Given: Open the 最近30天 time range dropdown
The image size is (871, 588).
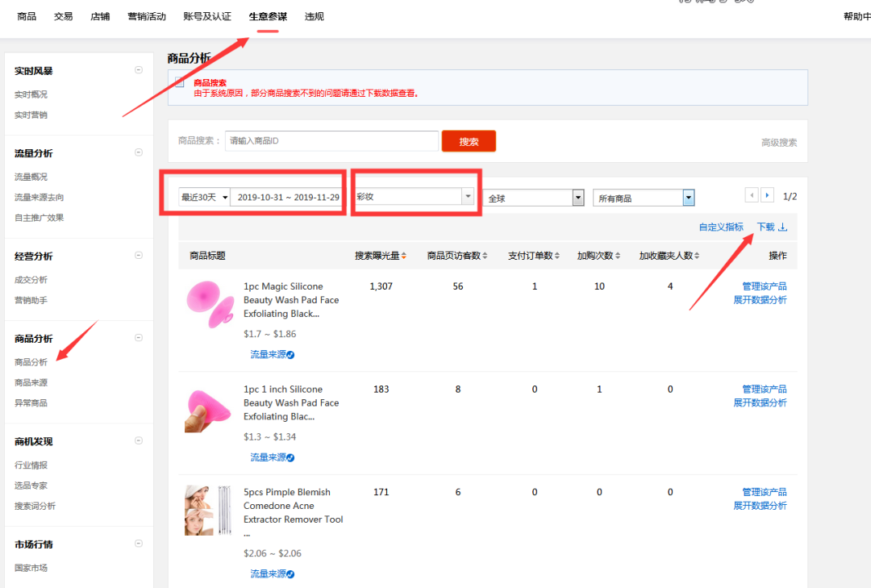Looking at the screenshot, I should click(204, 198).
